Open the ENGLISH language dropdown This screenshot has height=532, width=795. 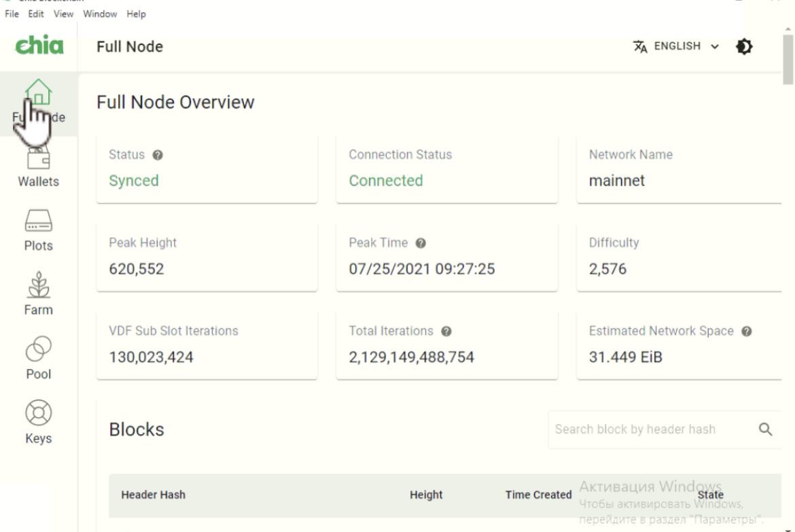pos(686,46)
